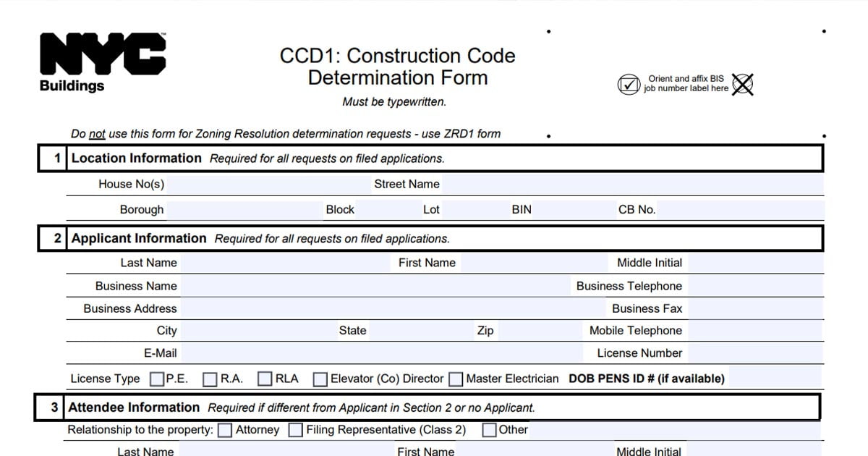Focus the Business Telephone field
Image resolution: width=868 pixels, height=456 pixels.
(754, 286)
